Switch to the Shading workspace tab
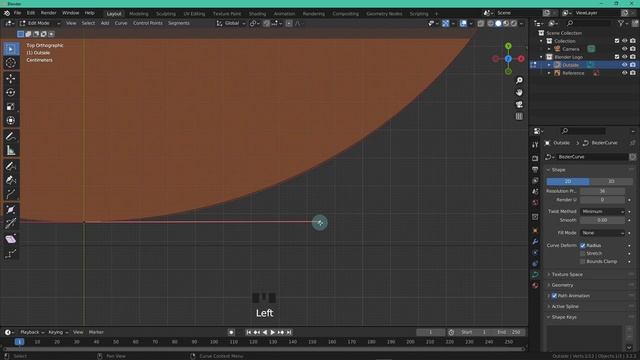Viewport: 640px width, 360px height. [x=257, y=14]
